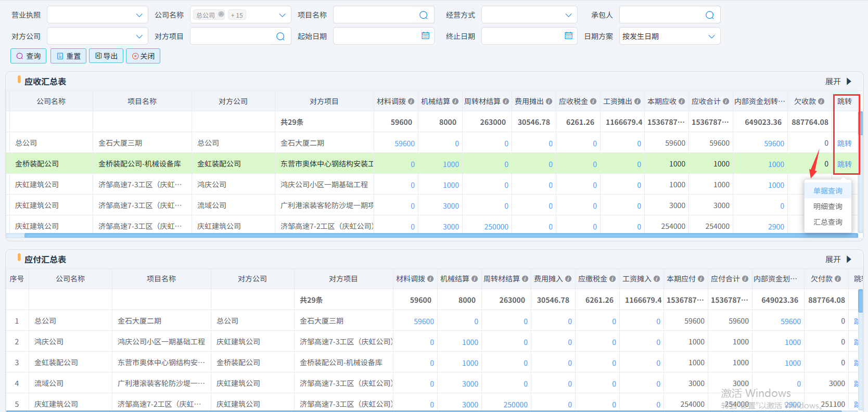This screenshot has width=868, height=412.
Task: Click info icon beside 欠付款 column header
Action: 838,279
